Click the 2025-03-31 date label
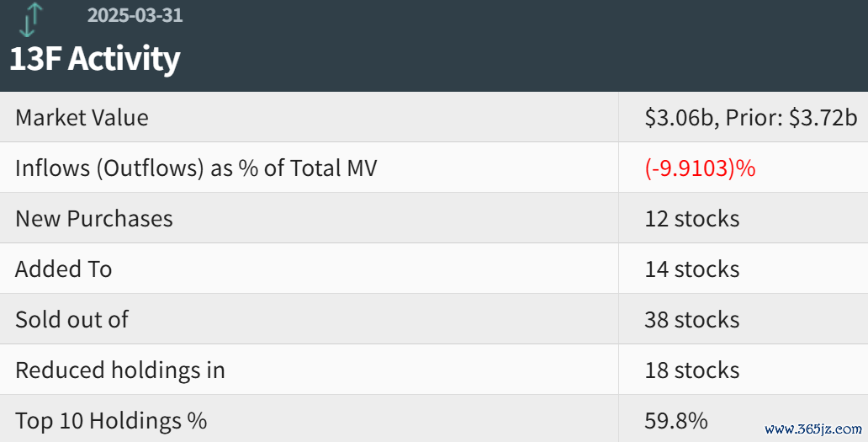 point(135,15)
